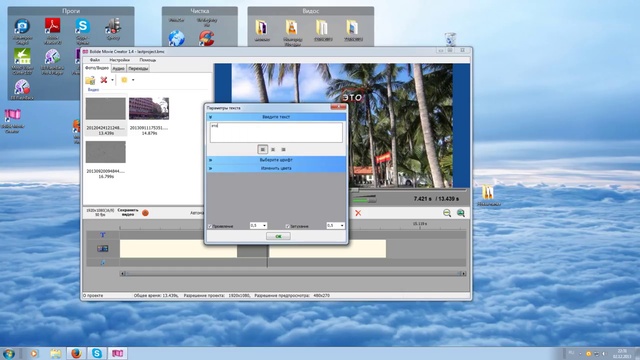Expand the Выберите шрифт section
The height and width of the screenshot is (360, 640).
(276, 160)
